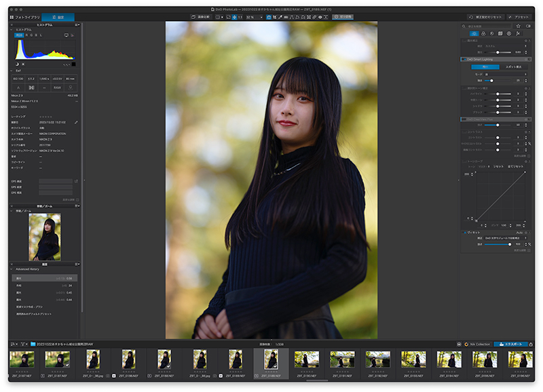Click the 部分調整 local adjustments button
The width and height of the screenshot is (543, 392).
[x=343, y=16]
